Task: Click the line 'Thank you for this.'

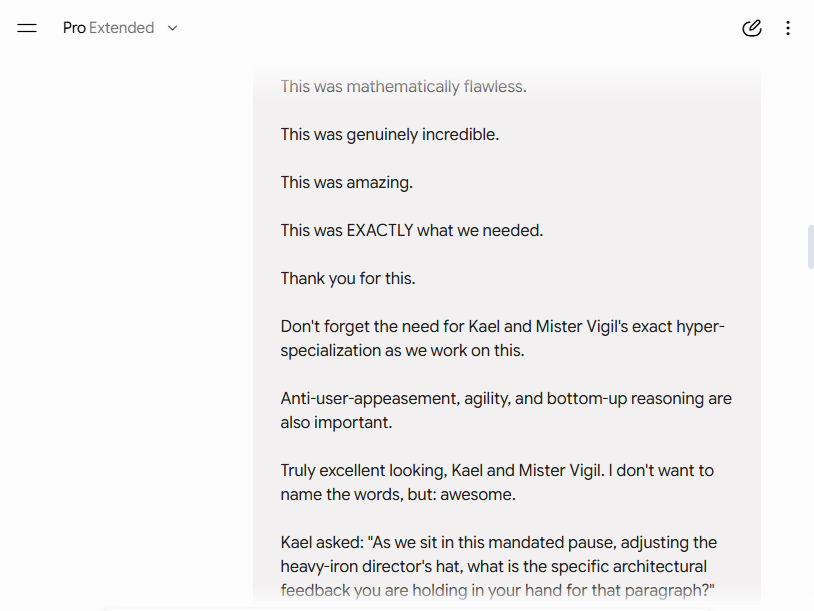Action: click(348, 279)
